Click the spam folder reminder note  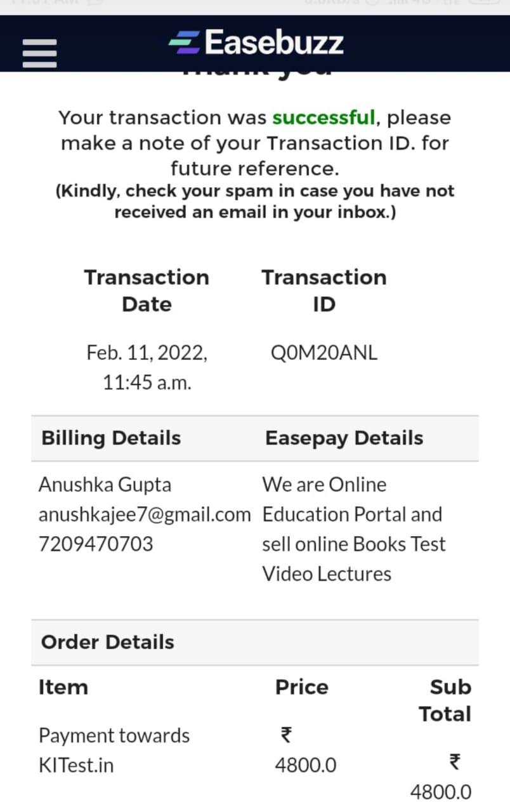coord(255,202)
